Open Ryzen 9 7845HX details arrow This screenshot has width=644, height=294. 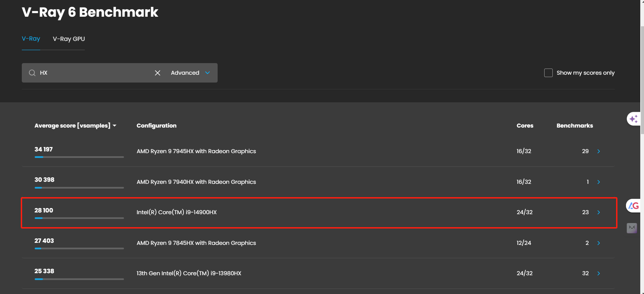pyautogui.click(x=598, y=243)
